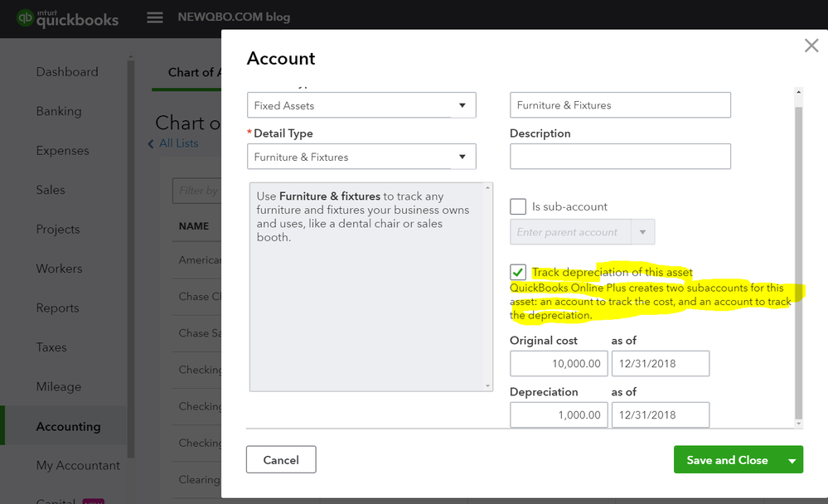Open the Save and Close arrow menu

(792, 460)
